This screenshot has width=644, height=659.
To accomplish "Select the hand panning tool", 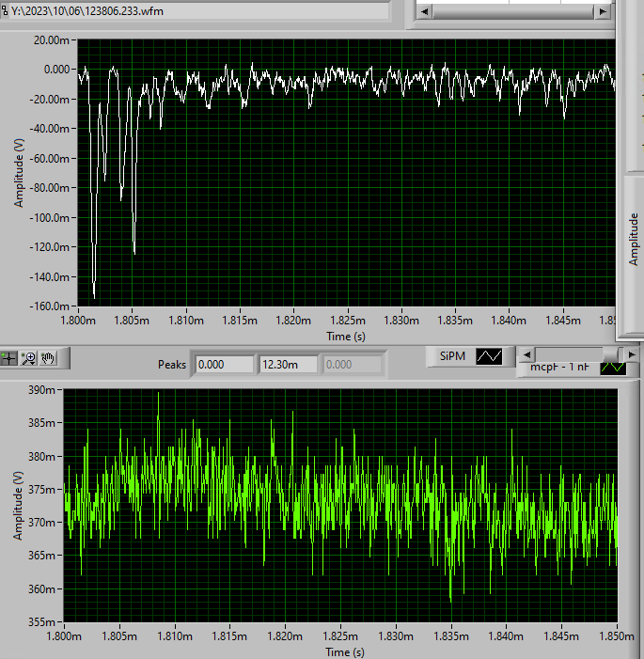I will click(48, 358).
